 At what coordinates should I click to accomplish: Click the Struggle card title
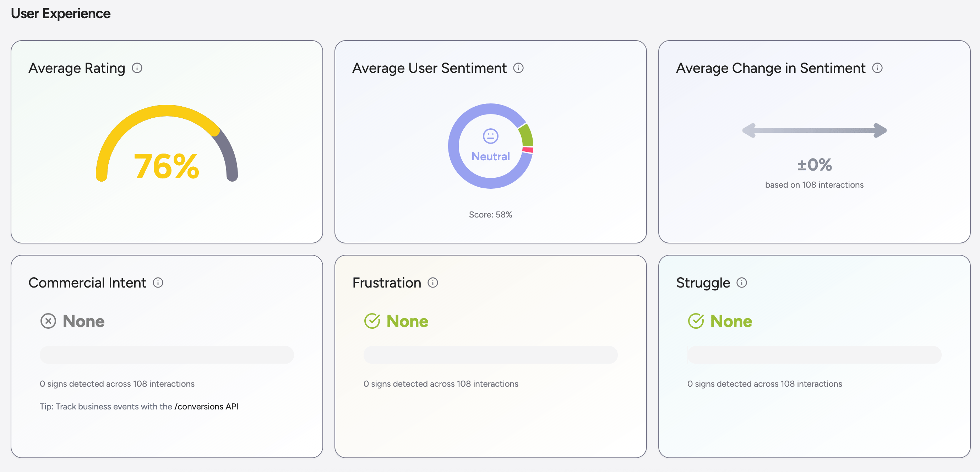tap(703, 283)
